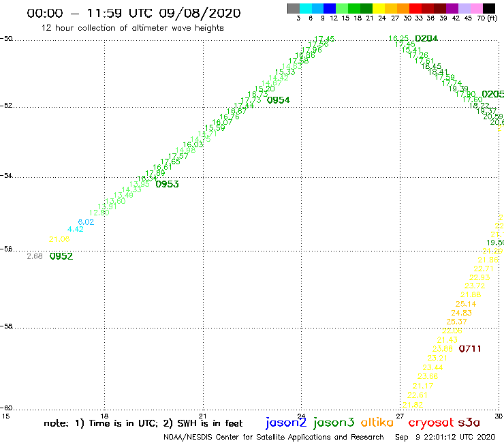Click the 18.22 wave height value

coord(479,106)
